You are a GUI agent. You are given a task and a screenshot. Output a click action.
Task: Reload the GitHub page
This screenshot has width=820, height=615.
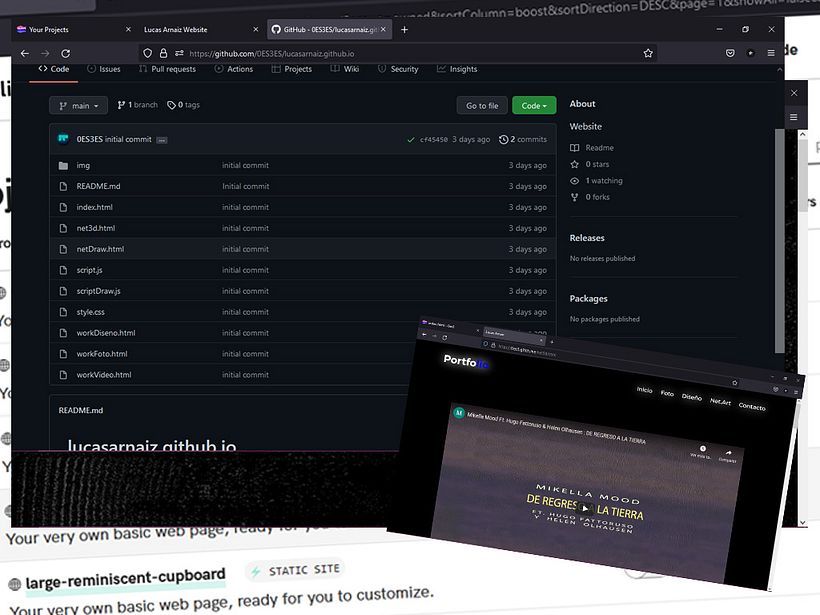click(65, 53)
